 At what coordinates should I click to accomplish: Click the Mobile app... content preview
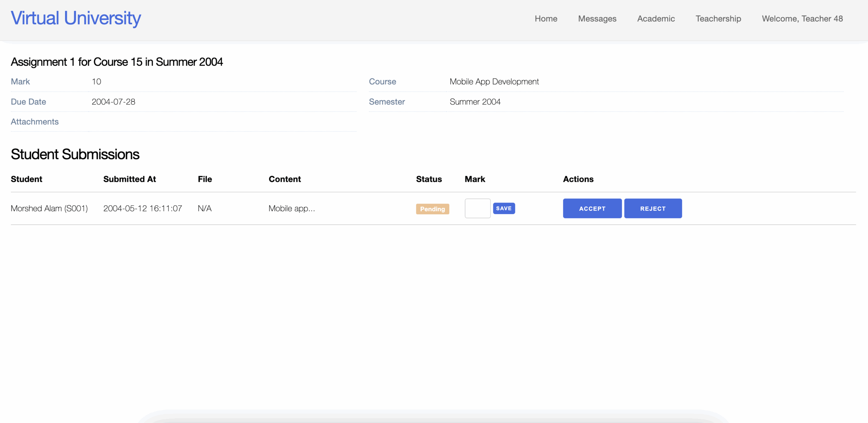292,208
